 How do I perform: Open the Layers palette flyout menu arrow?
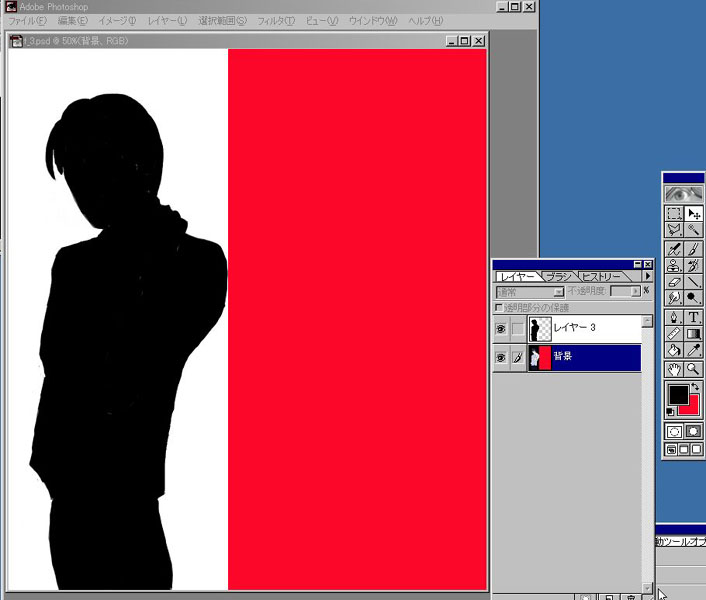[647, 276]
